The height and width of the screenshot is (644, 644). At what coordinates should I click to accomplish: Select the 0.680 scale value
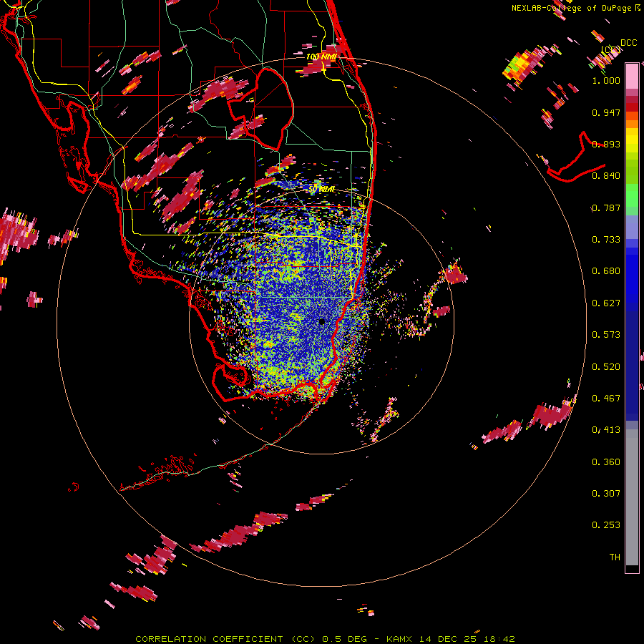pos(606,271)
